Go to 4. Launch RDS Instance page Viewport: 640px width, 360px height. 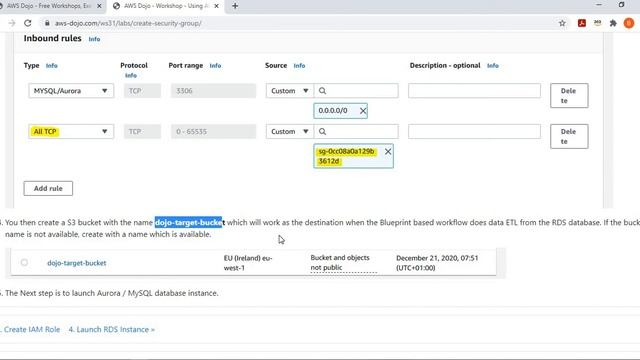point(111,329)
